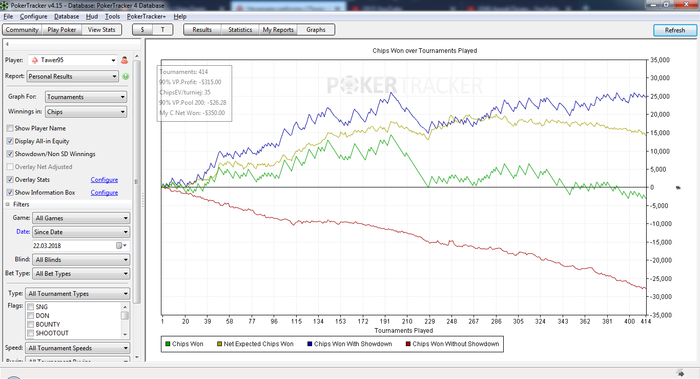Open the My Reports tab
This screenshot has height=379, width=700.
pyautogui.click(x=278, y=30)
